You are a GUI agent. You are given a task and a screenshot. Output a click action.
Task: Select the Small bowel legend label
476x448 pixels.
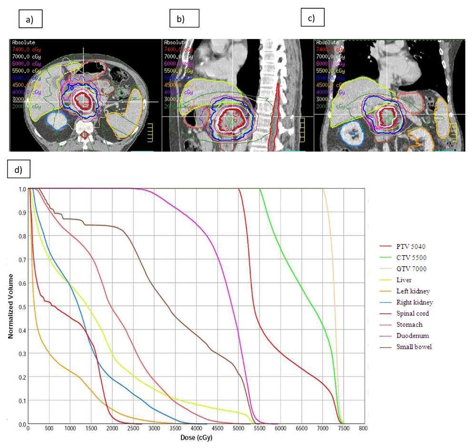(414, 347)
